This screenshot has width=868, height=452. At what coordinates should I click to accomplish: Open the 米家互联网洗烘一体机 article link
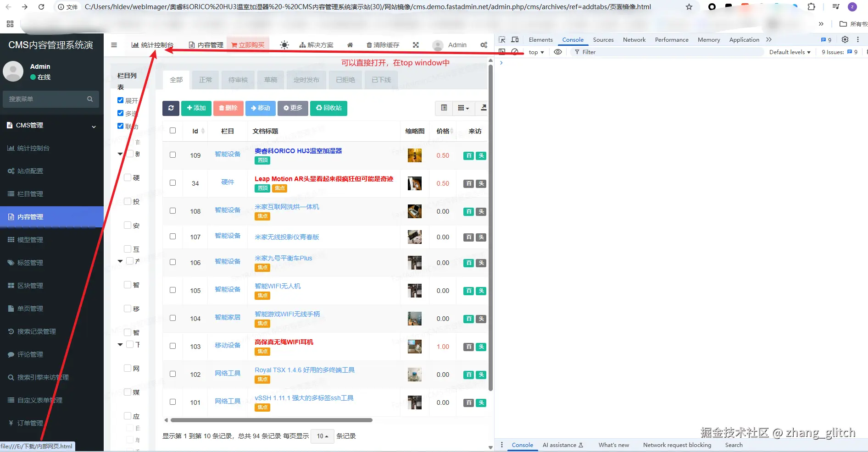[287, 207]
